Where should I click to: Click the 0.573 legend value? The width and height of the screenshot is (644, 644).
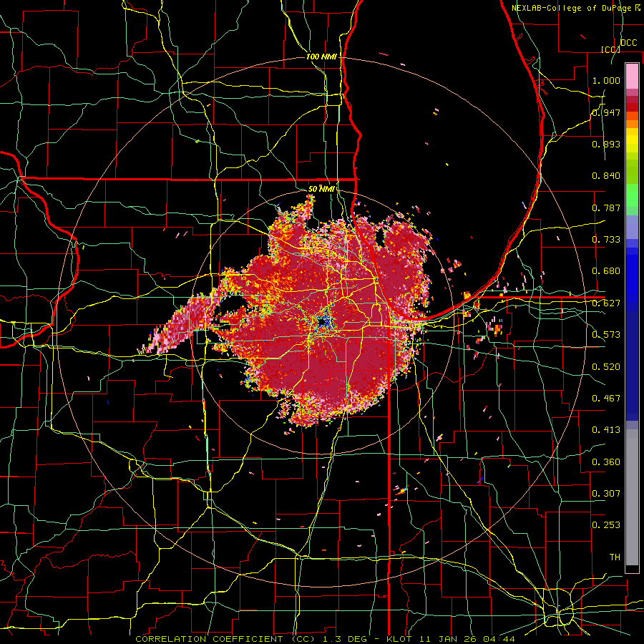606,335
